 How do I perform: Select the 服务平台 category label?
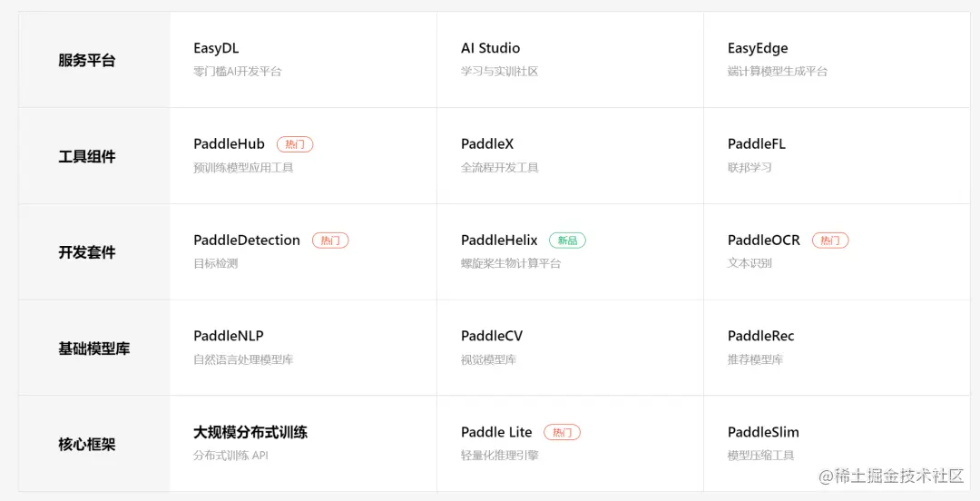coord(87,61)
